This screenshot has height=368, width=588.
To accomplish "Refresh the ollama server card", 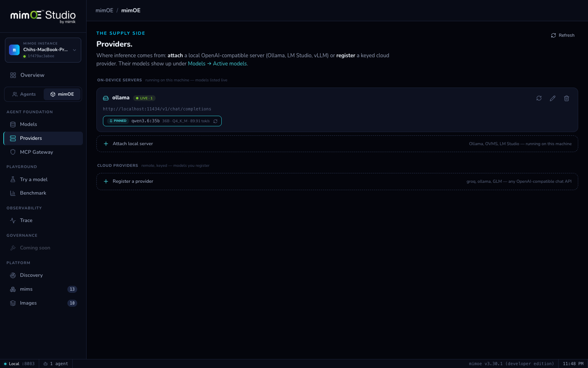I will (539, 98).
